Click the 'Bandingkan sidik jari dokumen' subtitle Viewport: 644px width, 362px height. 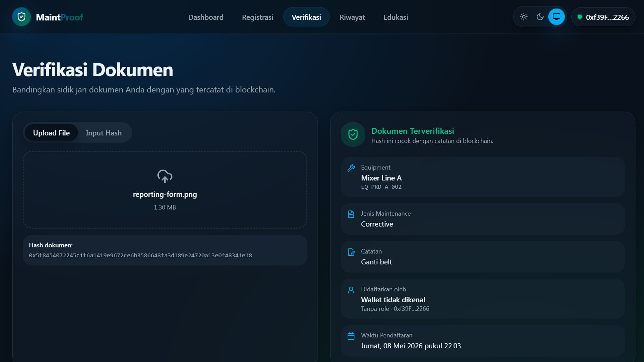point(144,90)
